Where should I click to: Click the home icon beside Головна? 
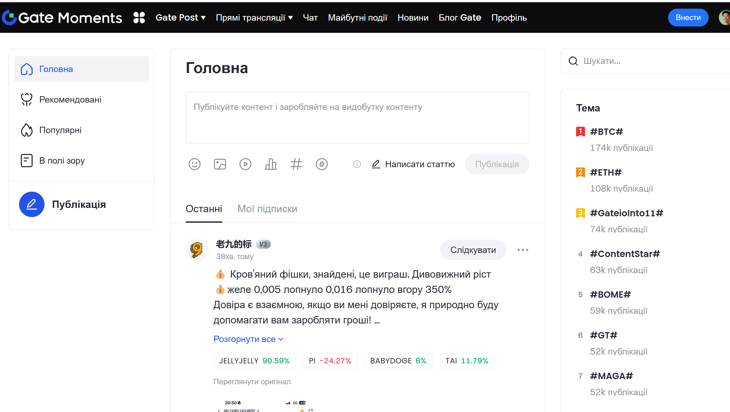27,69
